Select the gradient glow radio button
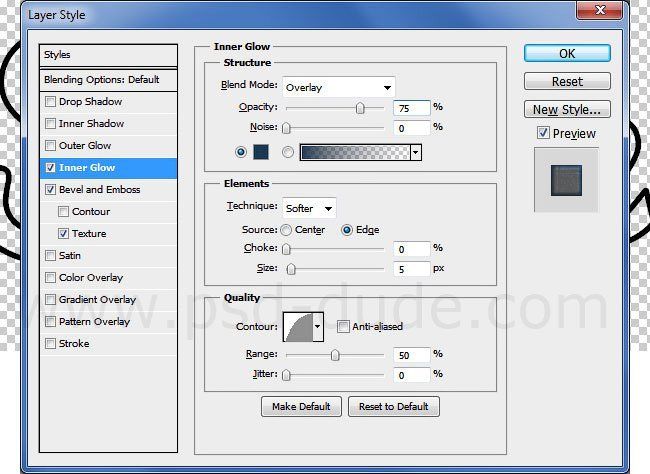The height and width of the screenshot is (474, 650). [288, 152]
